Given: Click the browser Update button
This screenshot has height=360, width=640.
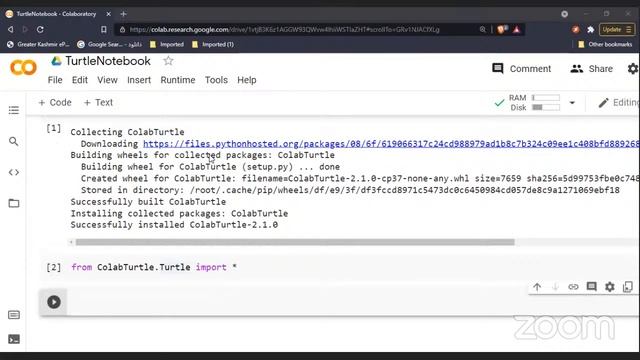Looking at the screenshot, I should click(616, 29).
